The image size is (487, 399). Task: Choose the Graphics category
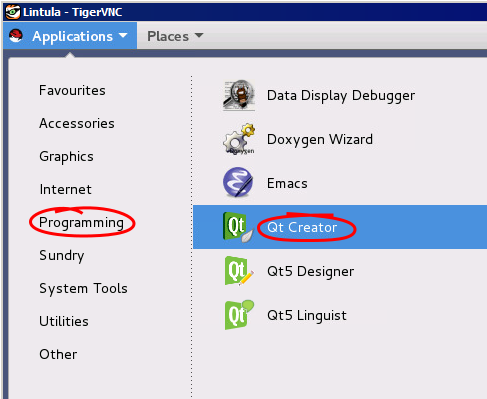coord(66,157)
